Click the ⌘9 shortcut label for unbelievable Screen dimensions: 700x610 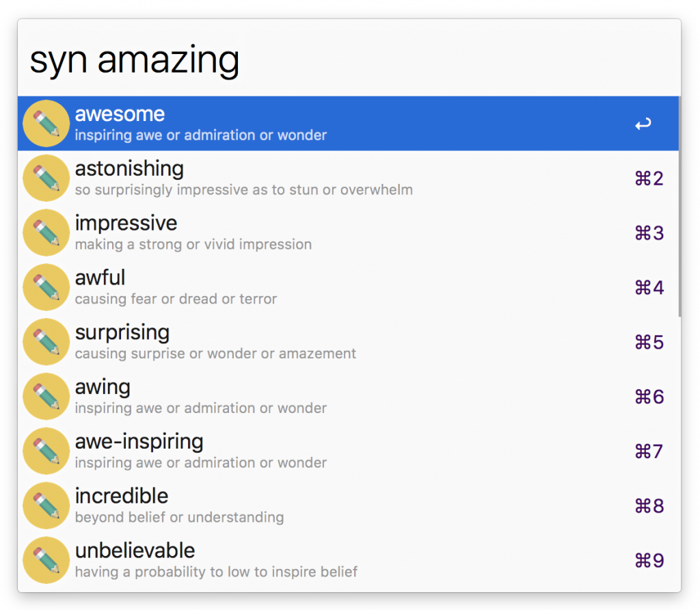tap(649, 561)
